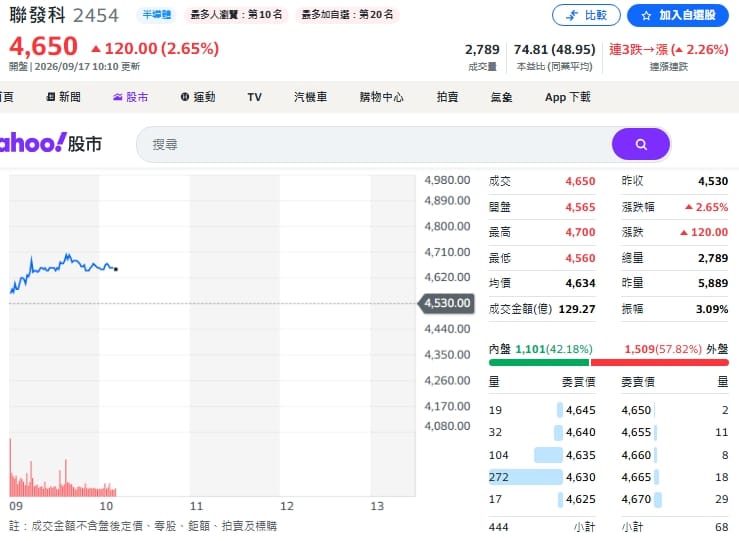Click the bid subtotal 444
The height and width of the screenshot is (541, 739).
499,527
